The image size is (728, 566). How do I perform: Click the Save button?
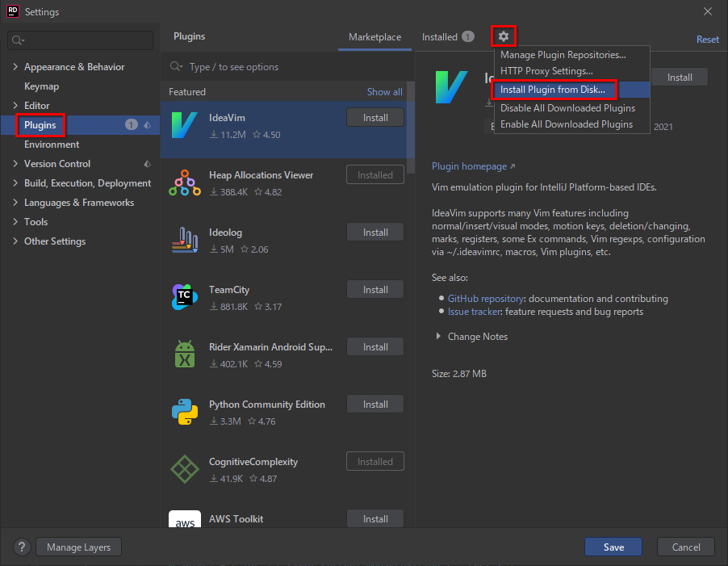click(x=613, y=547)
